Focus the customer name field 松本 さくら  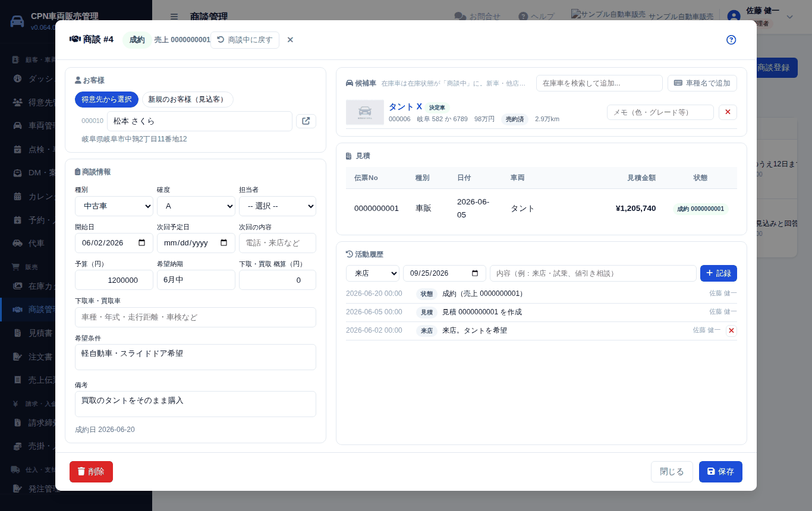click(x=200, y=121)
